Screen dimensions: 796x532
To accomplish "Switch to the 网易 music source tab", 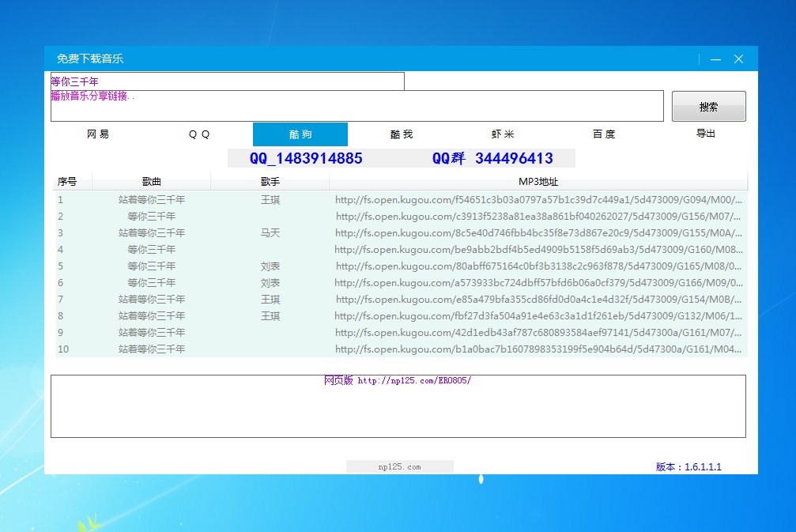I will (x=98, y=134).
